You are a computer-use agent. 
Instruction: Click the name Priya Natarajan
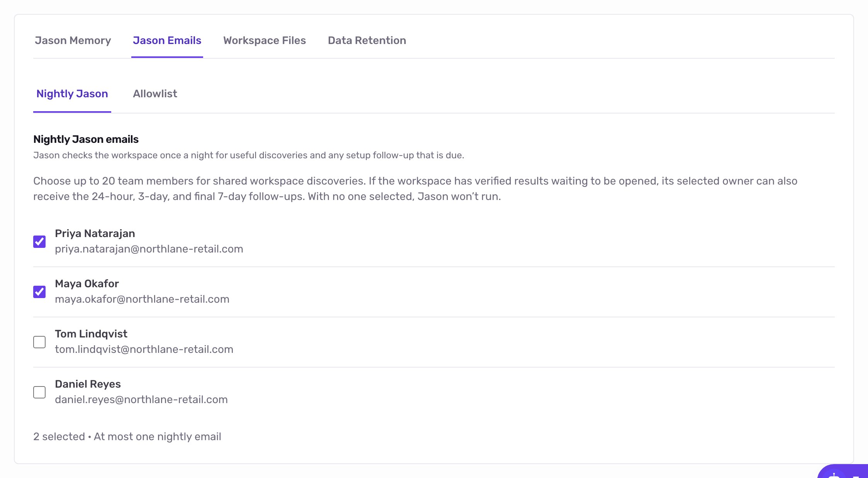point(95,234)
